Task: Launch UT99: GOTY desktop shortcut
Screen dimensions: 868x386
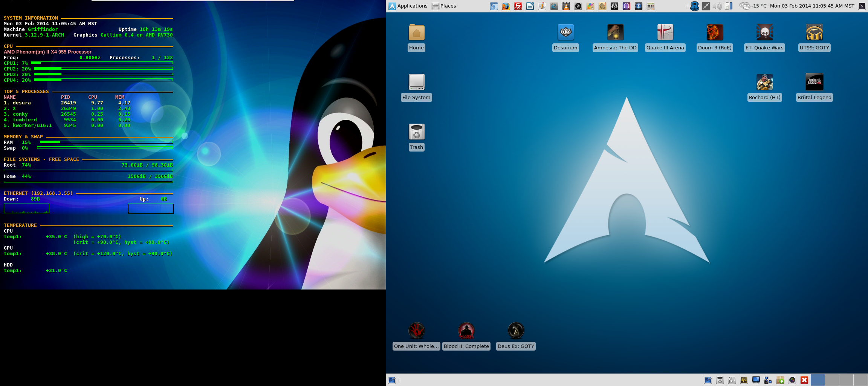Action: (x=814, y=38)
